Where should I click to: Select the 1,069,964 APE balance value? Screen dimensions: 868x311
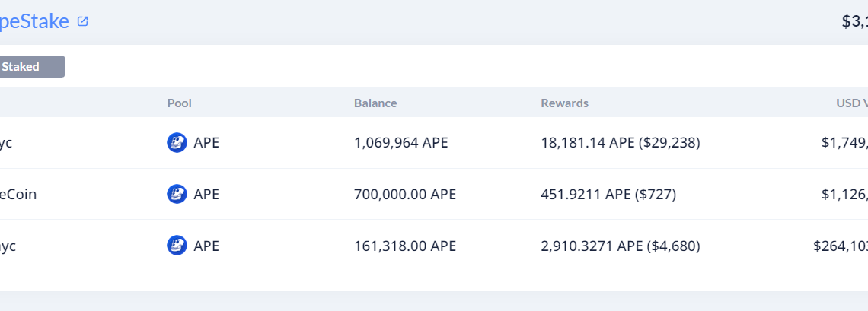[x=401, y=143]
